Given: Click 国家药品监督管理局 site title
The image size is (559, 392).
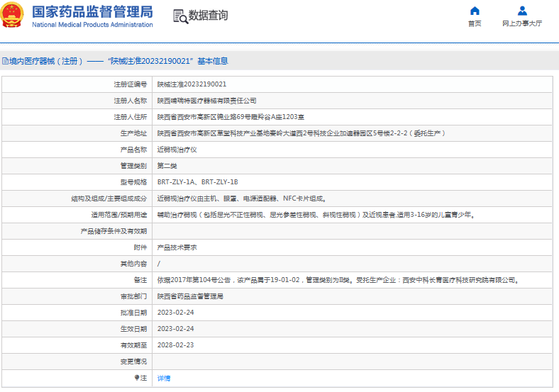Looking at the screenshot, I should tap(92, 12).
